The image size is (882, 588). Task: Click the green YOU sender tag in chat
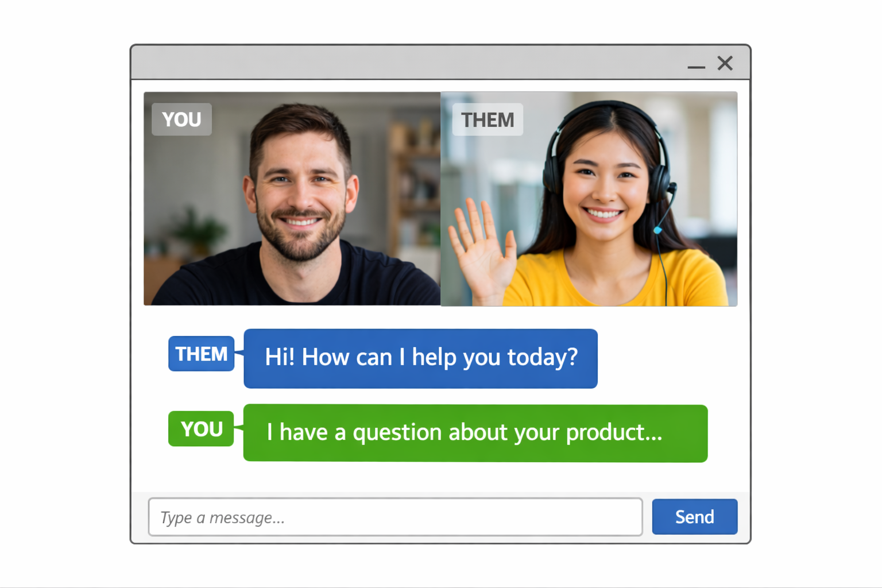[x=202, y=429]
